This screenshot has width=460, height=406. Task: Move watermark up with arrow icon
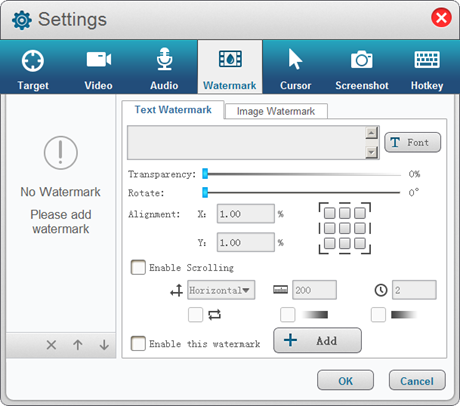pyautogui.click(x=78, y=345)
